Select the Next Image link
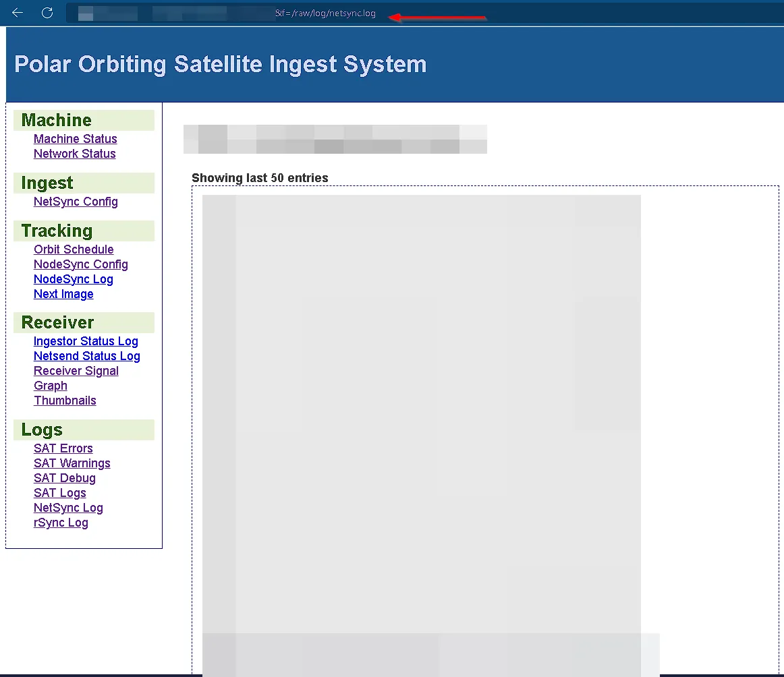The height and width of the screenshot is (677, 784). click(63, 294)
